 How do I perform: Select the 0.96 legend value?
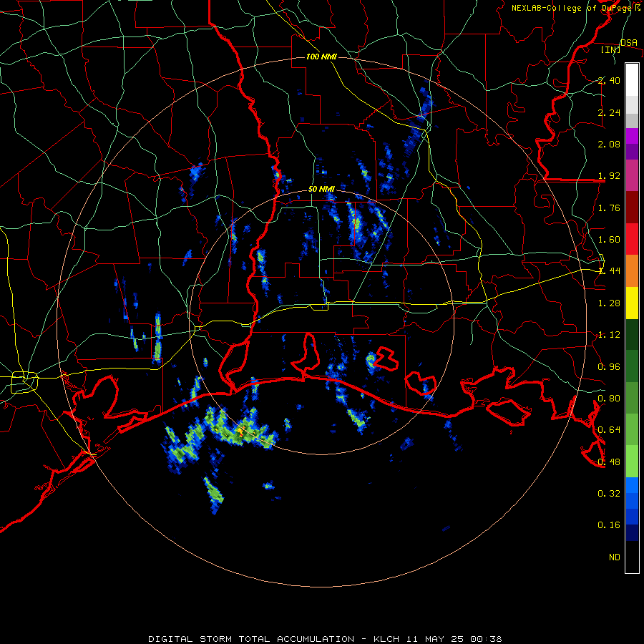609,367
